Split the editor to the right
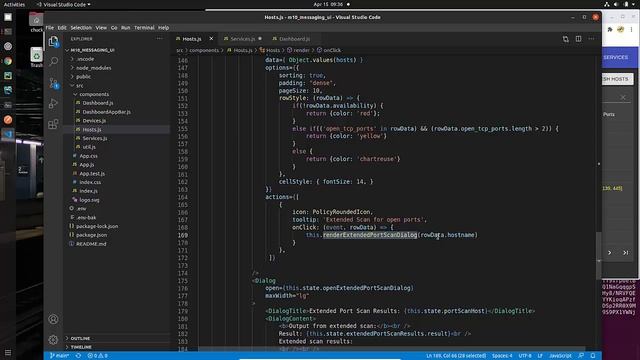 click(578, 39)
